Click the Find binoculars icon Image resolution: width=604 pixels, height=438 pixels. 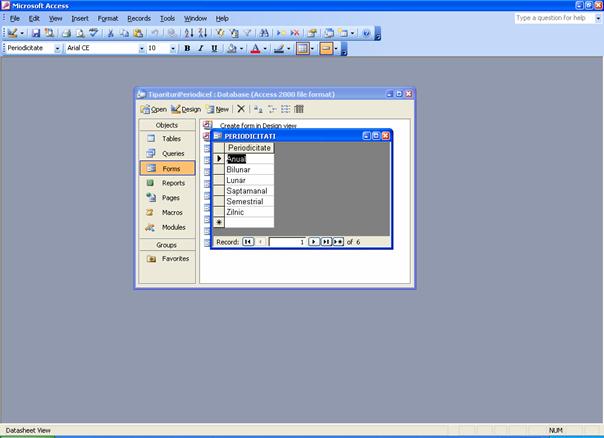(x=259, y=33)
